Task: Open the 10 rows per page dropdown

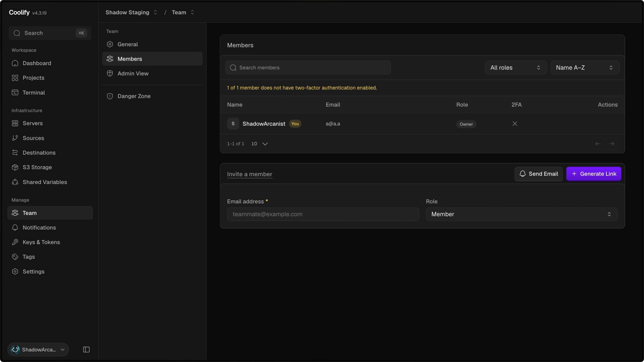Action: point(259,144)
